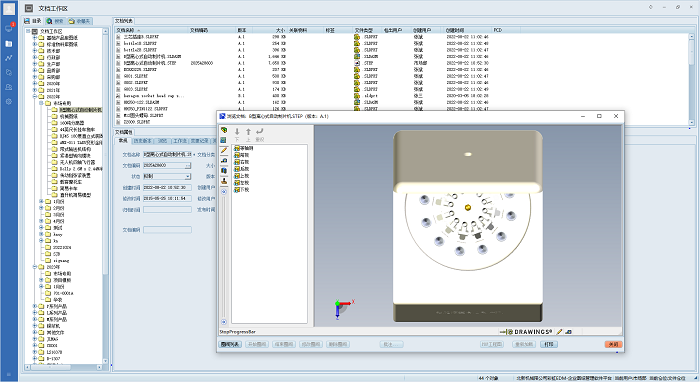Click folder tree vertical scrollbar

(x=105, y=196)
